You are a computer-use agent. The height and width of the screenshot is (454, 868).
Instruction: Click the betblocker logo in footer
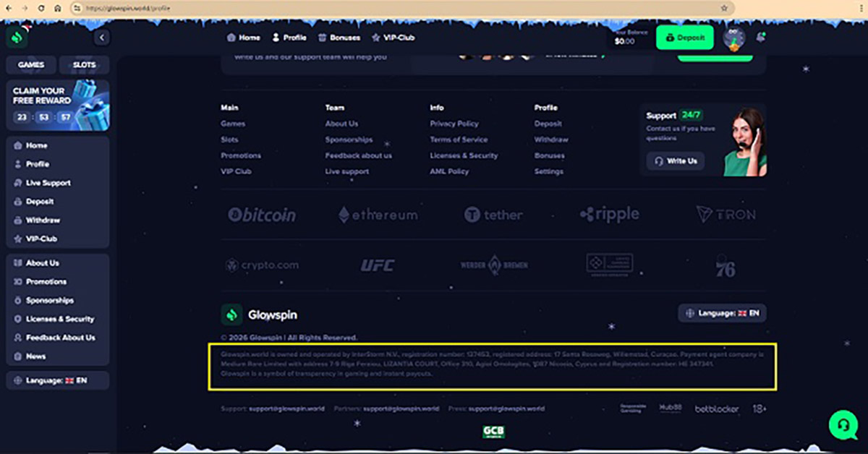click(x=717, y=409)
